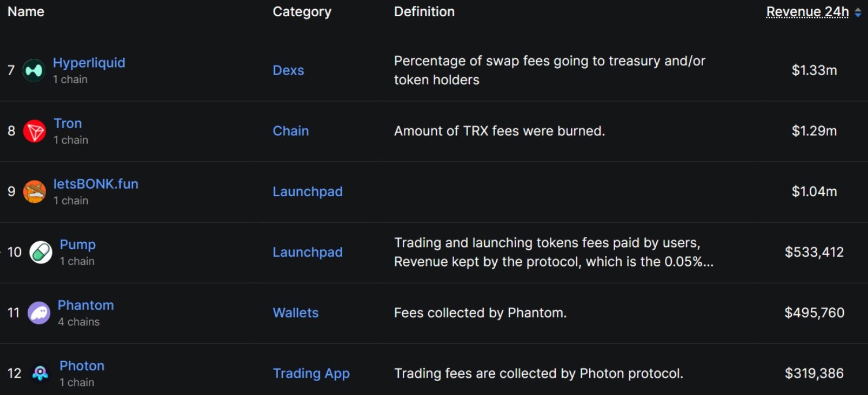Click the Hyperliquid protocol logo
Viewport: 868px width, 395px height.
tap(33, 70)
